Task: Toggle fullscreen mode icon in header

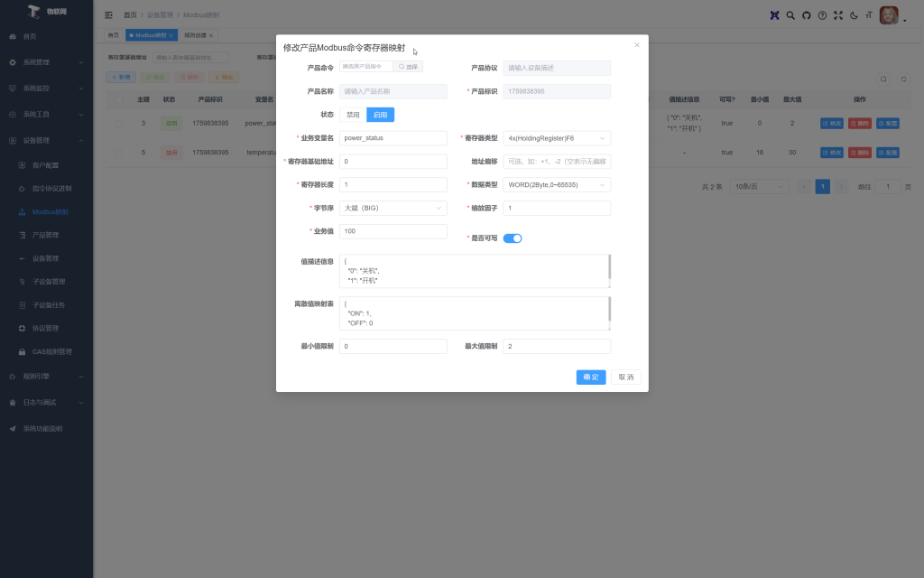Action: [x=837, y=15]
